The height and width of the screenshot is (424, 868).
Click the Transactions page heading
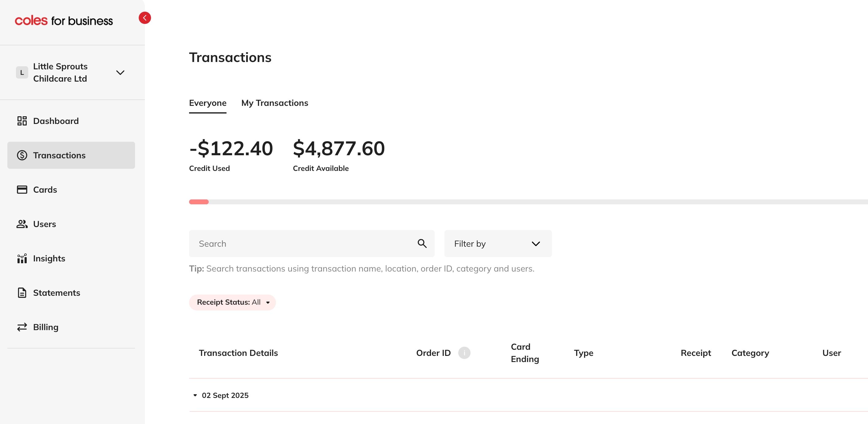230,57
